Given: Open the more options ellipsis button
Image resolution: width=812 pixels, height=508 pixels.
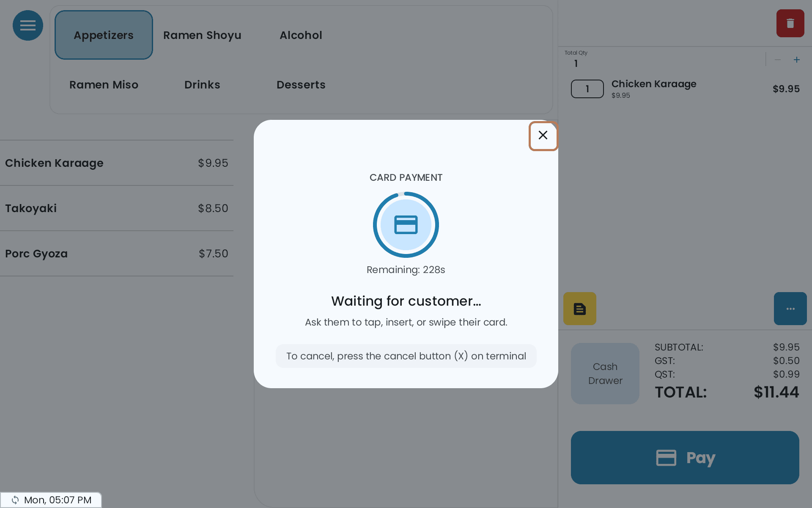Looking at the screenshot, I should pos(790,309).
